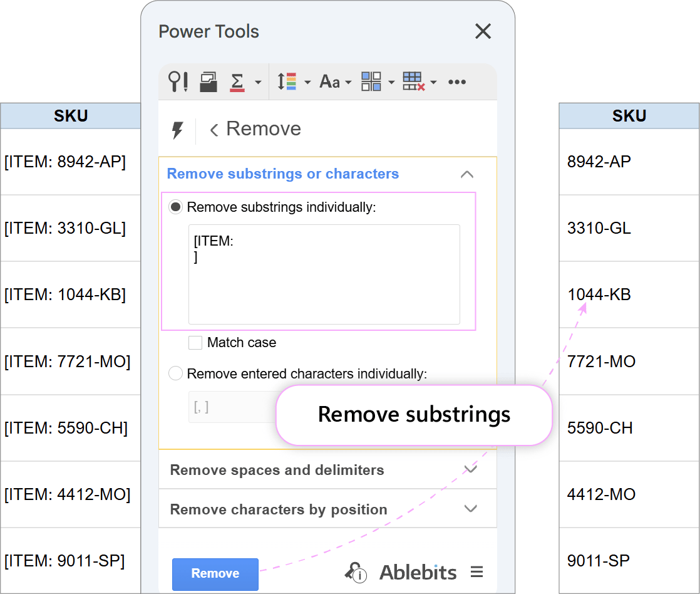Open the dropdown arrow next to Clear table icon
Image resolution: width=700 pixels, height=594 pixels.
click(x=433, y=82)
